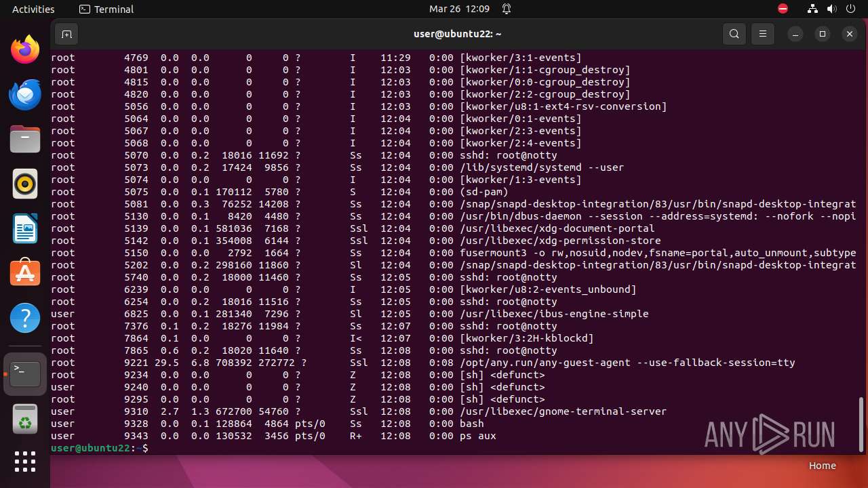Click '[kworker/2:2-cgroup_destroy]' text
Screen dimensions: 868x488
(x=545, y=94)
